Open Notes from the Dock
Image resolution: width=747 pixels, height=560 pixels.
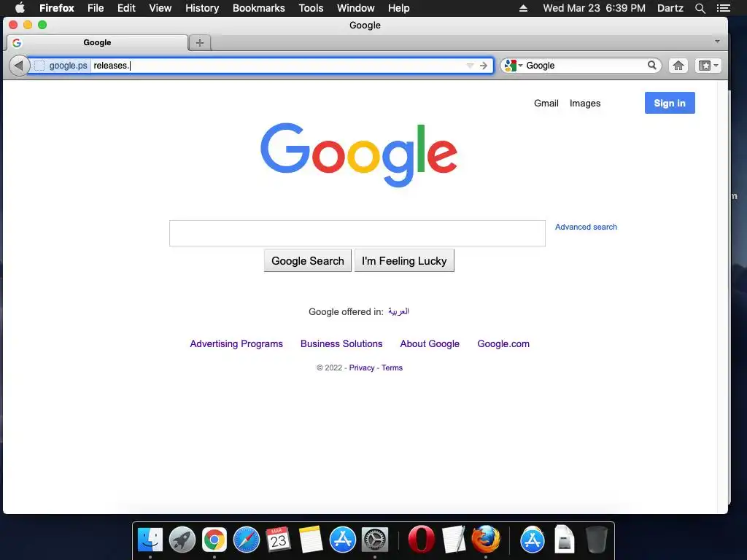tap(311, 540)
